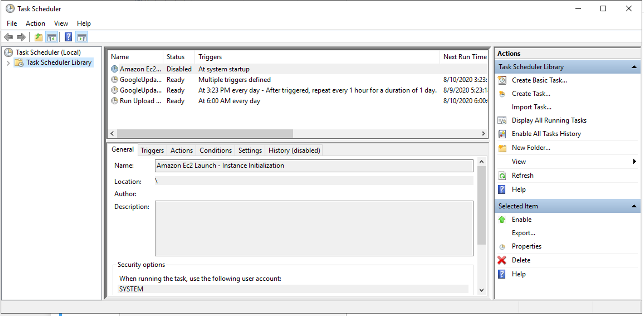Collapse the Selected Item section
This screenshot has width=644, height=316.
[x=634, y=206]
